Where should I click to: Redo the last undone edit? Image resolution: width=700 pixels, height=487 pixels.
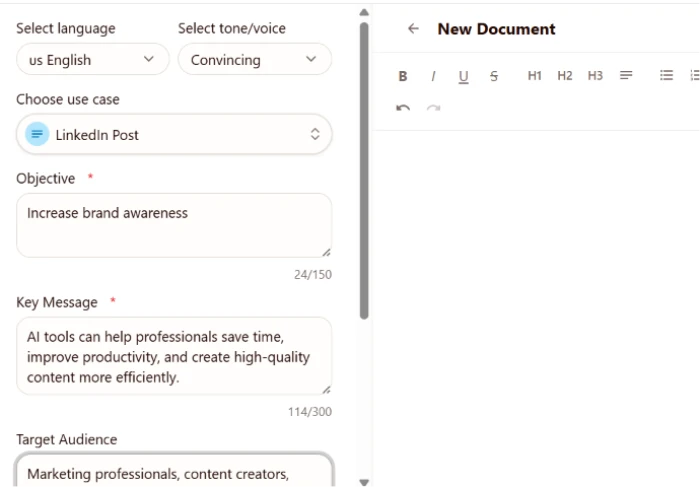click(433, 108)
